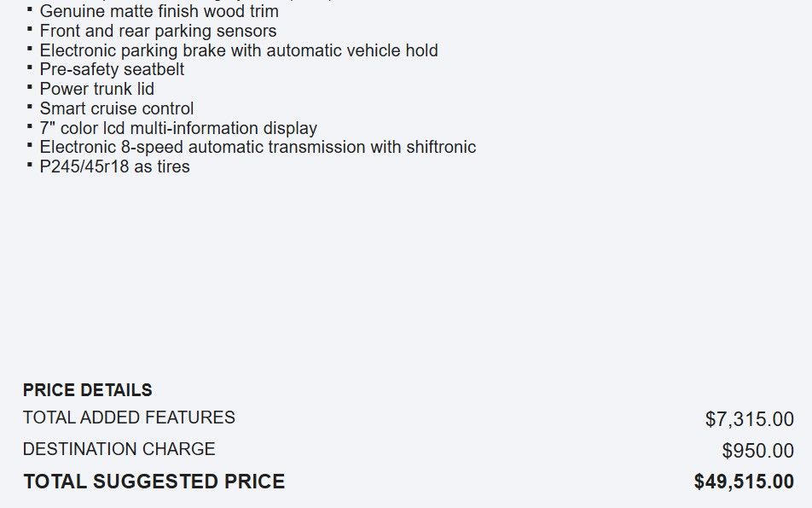Click the $7,315.00 added features amount
This screenshot has height=508, width=812.
pos(749,419)
